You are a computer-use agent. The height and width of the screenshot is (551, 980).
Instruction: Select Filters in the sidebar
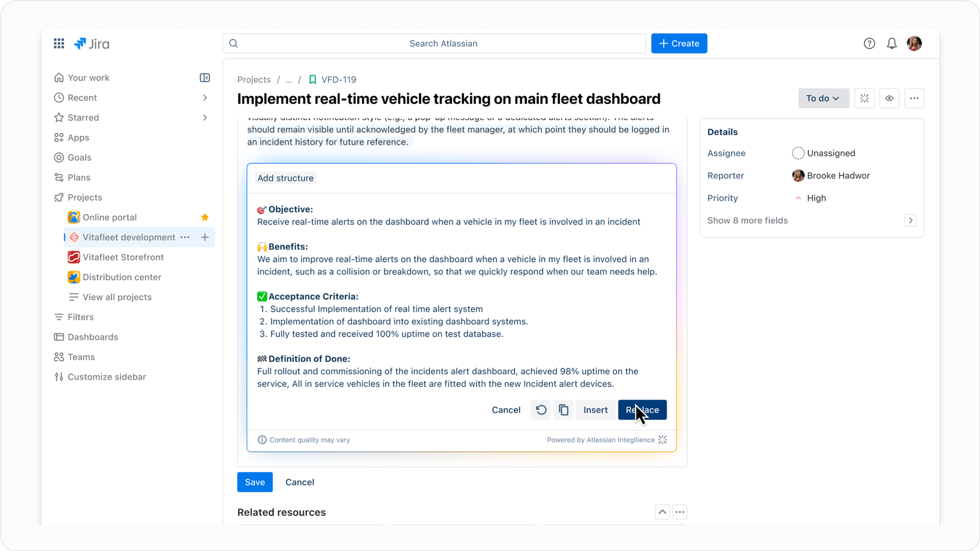80,317
